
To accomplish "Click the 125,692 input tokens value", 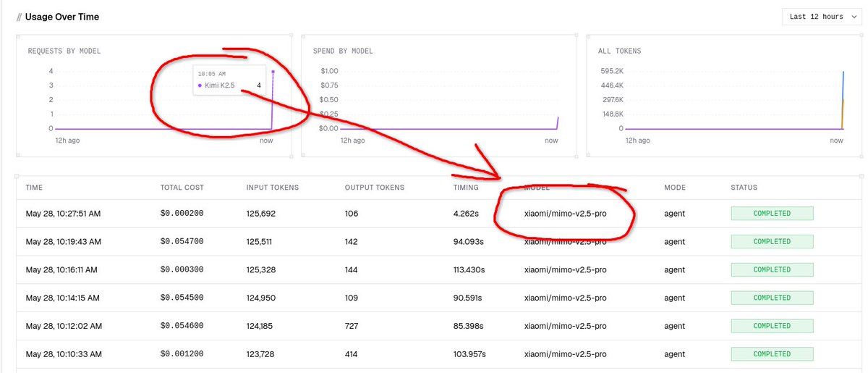I will click(x=261, y=214).
